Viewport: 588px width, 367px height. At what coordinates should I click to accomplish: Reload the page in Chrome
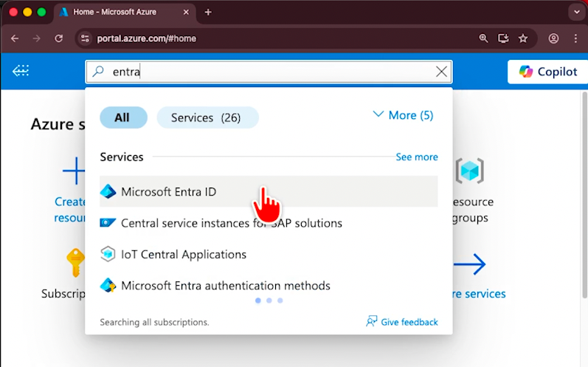(59, 38)
